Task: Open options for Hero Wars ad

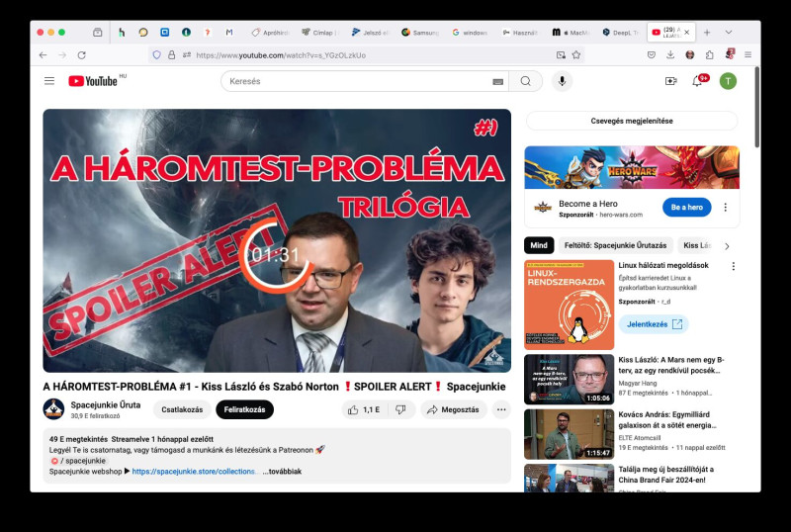Action: (x=726, y=207)
